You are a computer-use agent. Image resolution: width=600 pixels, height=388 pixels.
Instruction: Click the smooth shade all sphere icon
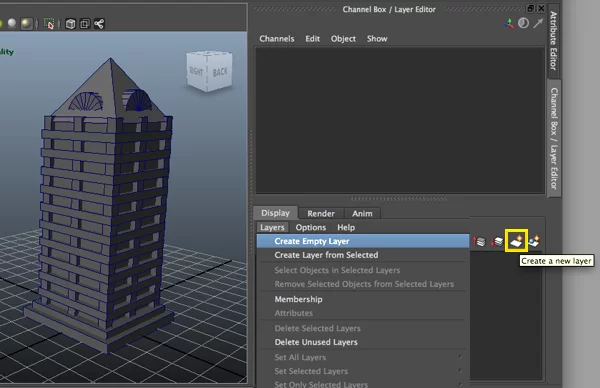click(12, 23)
